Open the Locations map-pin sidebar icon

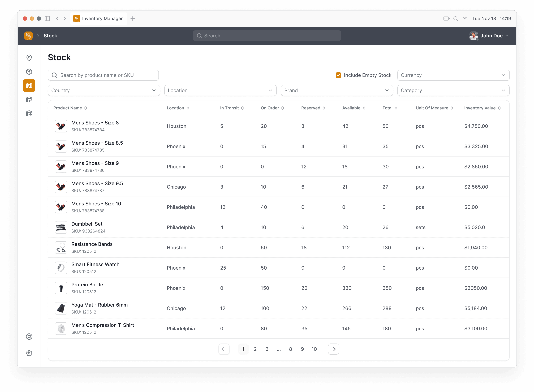[x=29, y=58]
